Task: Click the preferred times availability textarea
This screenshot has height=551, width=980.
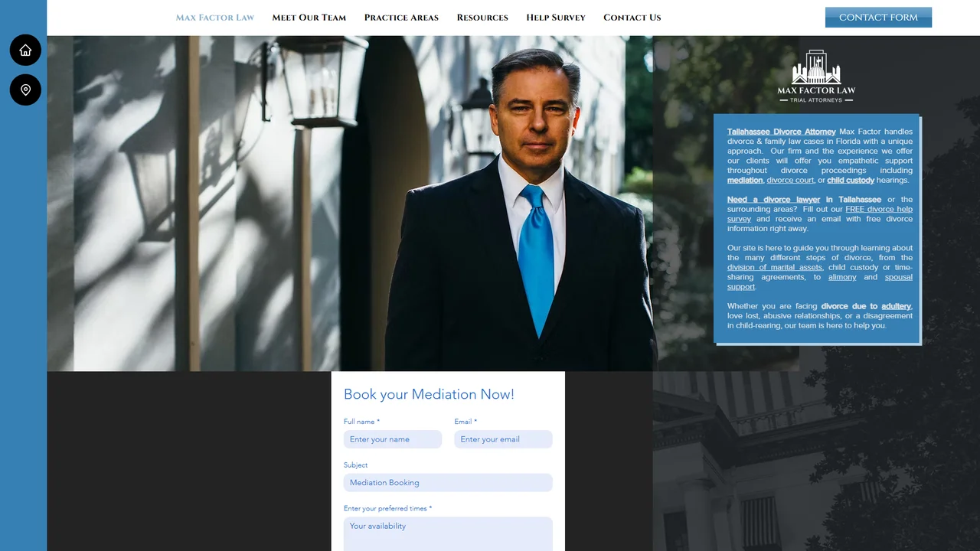Action: [448, 534]
